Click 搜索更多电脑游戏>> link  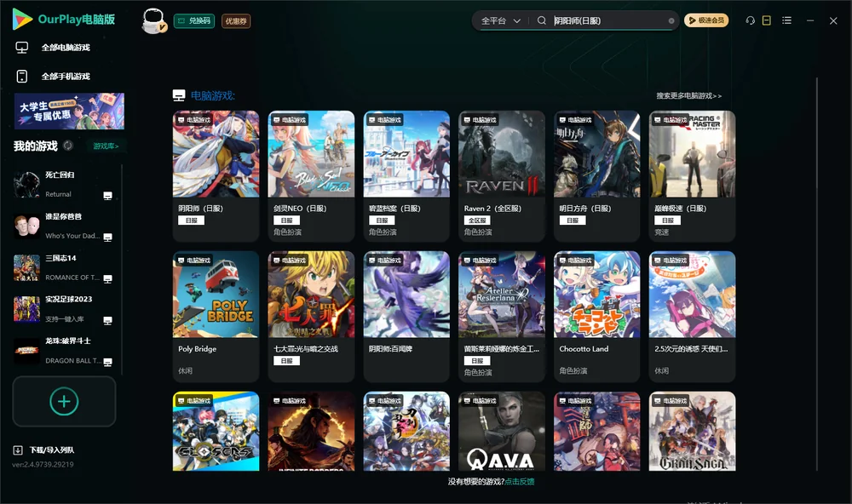pyautogui.click(x=689, y=96)
